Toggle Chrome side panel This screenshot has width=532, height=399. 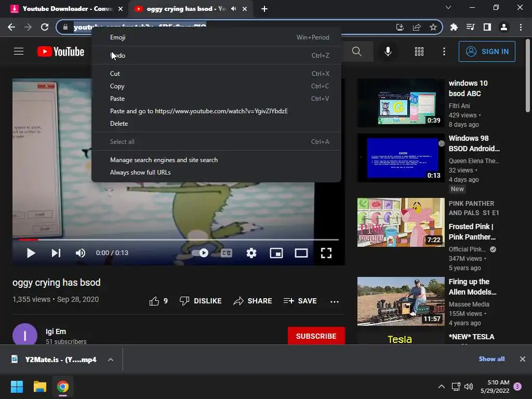(x=487, y=27)
